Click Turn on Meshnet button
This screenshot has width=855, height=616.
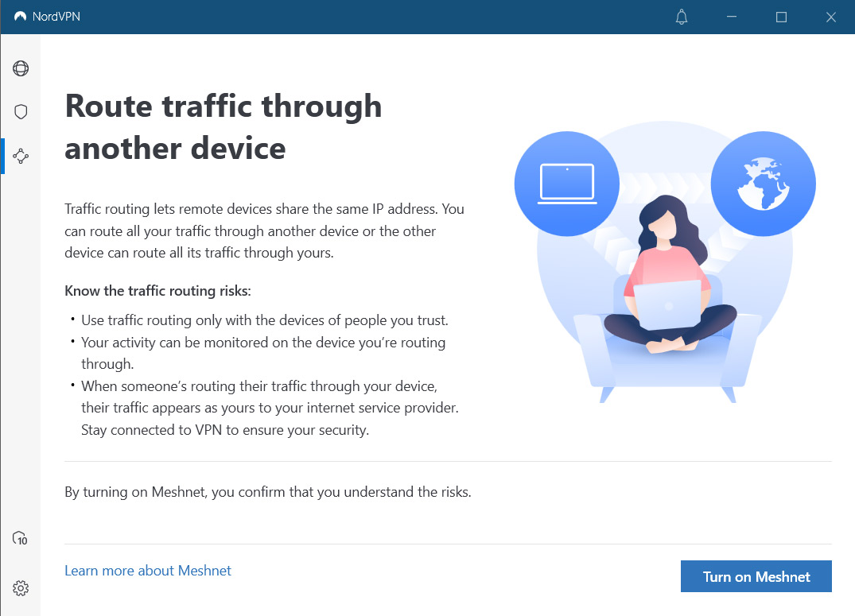point(756,576)
